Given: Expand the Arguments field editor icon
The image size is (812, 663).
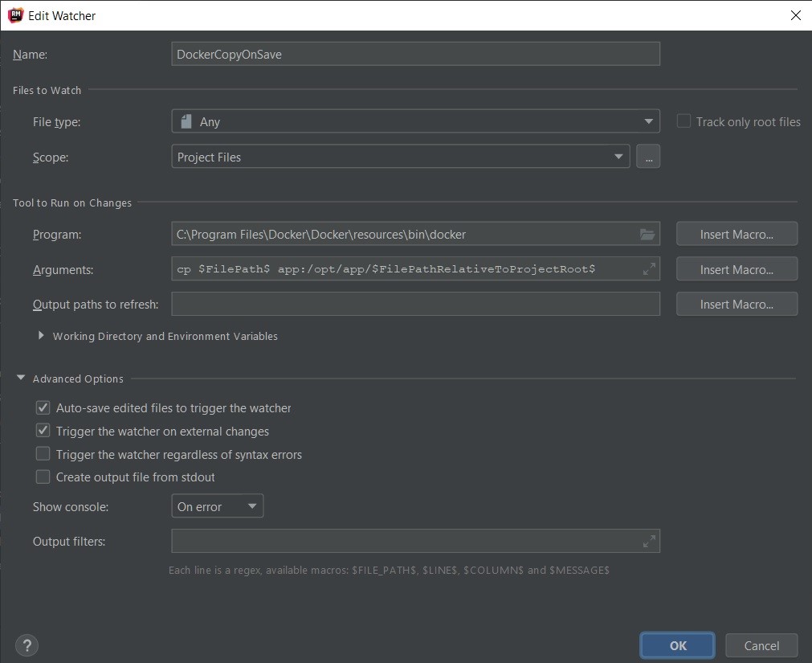Looking at the screenshot, I should [x=649, y=269].
